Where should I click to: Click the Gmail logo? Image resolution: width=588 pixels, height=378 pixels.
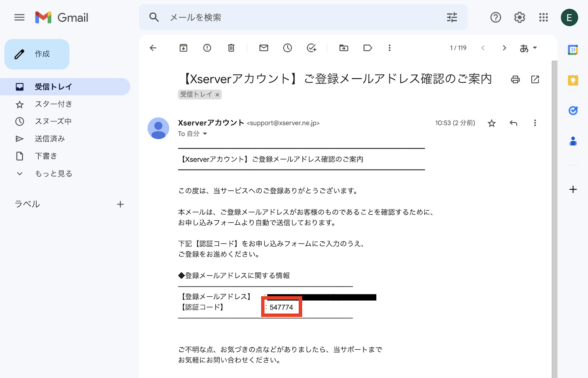62,17
